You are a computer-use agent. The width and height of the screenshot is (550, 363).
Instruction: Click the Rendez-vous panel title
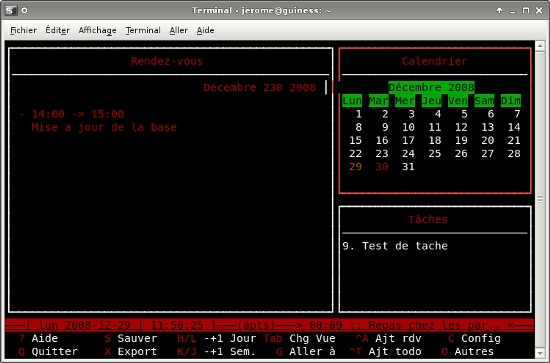tap(167, 61)
